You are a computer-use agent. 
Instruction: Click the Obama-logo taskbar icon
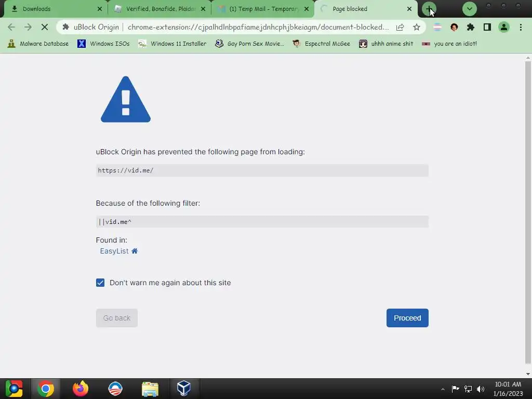pos(115,389)
